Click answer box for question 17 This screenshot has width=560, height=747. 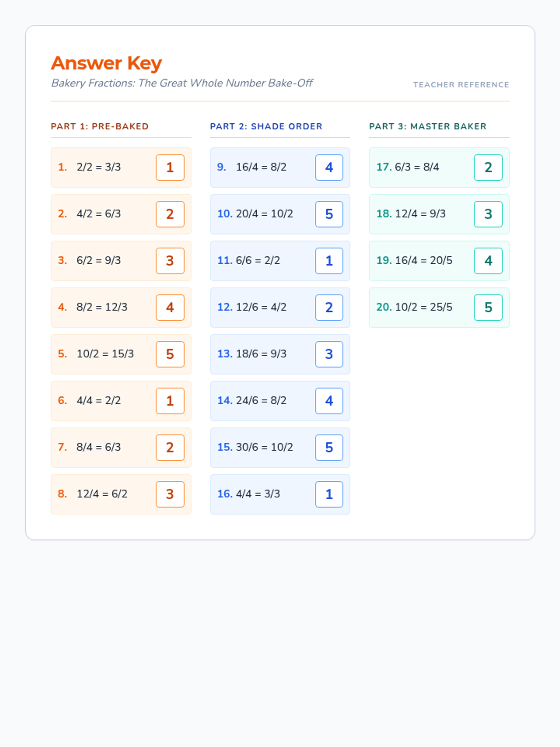[x=488, y=168]
